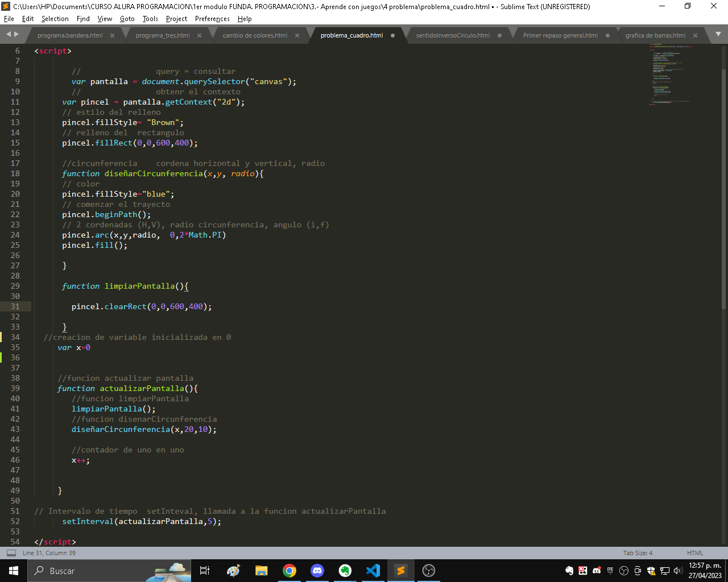Click line number 18 in the gutter
This screenshot has width=728, height=582.
tap(15, 173)
